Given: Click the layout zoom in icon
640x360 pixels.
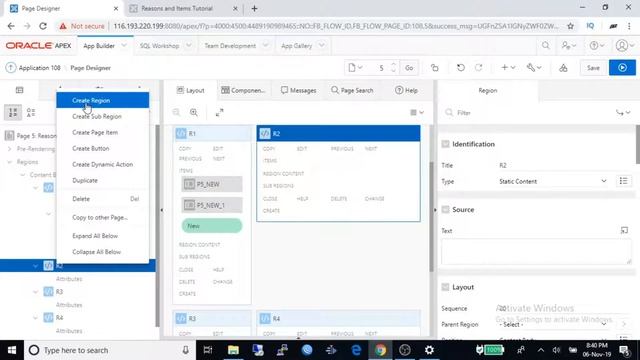Looking at the screenshot, I should pos(194,112).
